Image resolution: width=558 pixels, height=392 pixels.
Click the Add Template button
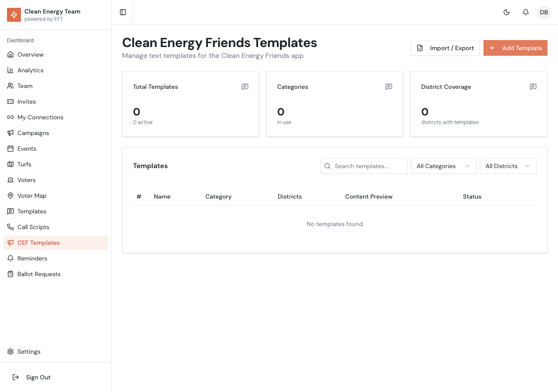[x=515, y=48]
